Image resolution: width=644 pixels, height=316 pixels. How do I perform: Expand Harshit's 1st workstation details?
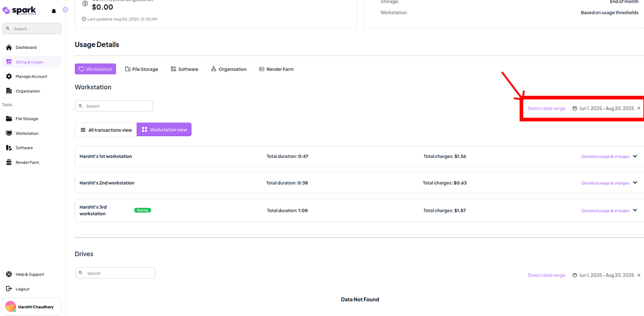click(x=635, y=157)
